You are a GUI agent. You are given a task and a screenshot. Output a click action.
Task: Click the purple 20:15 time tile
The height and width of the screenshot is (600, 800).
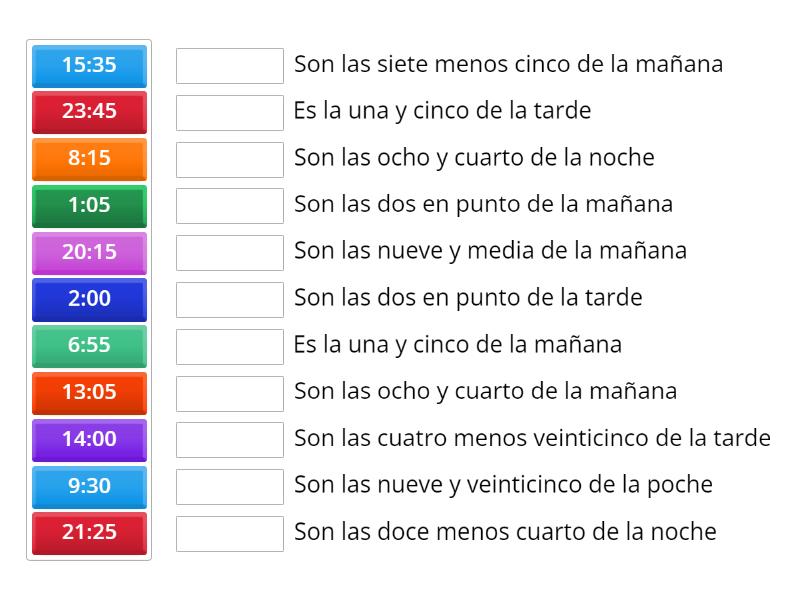[x=89, y=253]
